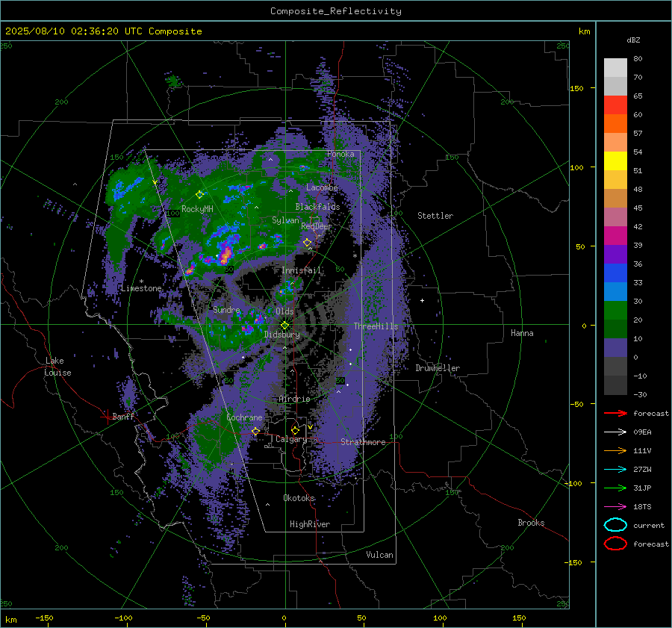Screen dimensions: 672x628
Task: Click the Limestone label
Action: pyautogui.click(x=141, y=288)
